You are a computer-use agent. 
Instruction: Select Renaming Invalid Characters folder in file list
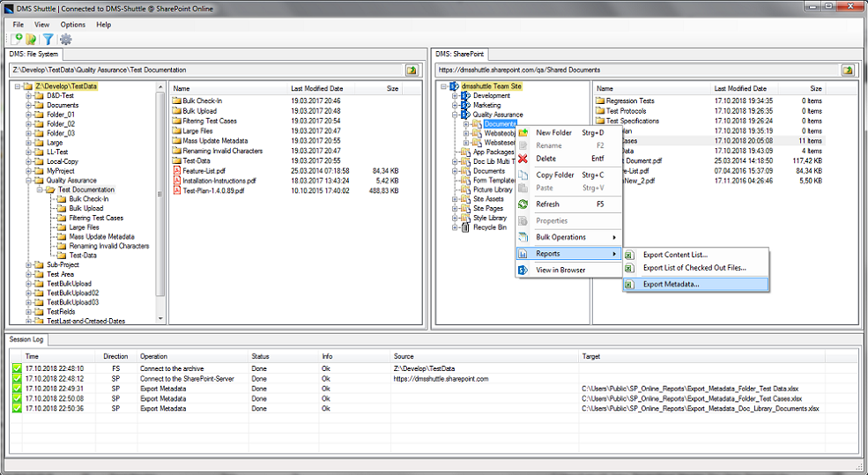coord(222,151)
